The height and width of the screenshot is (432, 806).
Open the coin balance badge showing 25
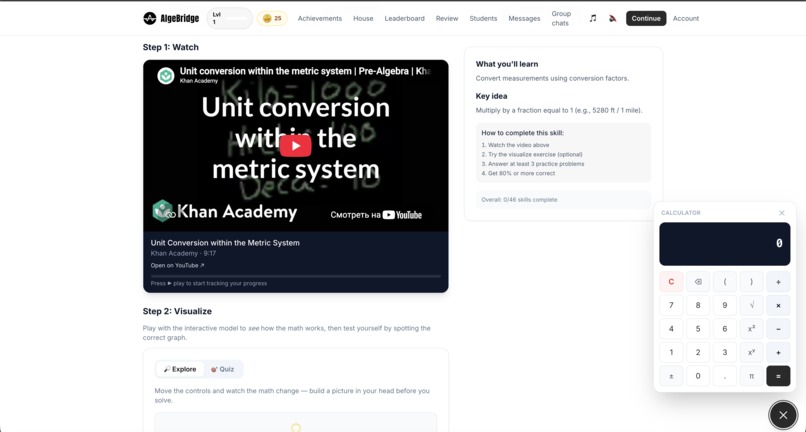272,19
